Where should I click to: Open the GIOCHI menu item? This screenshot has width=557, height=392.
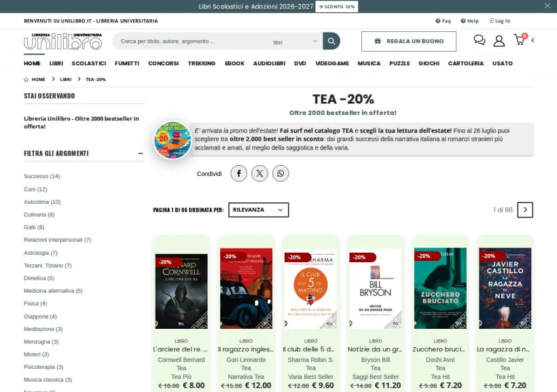pos(429,63)
